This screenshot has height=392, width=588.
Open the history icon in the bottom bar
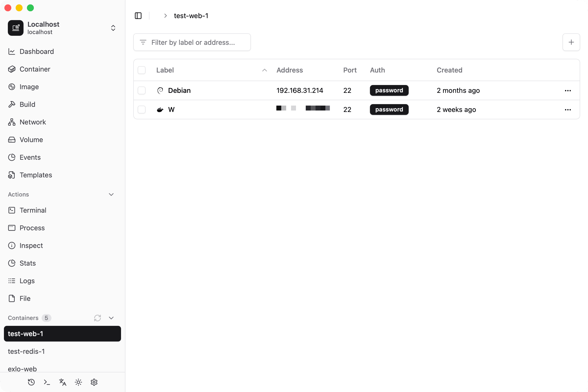pos(31,382)
